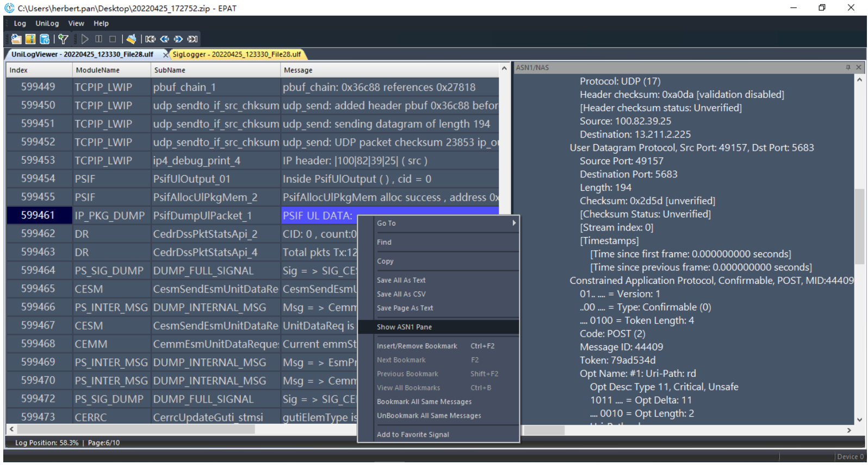Close the ASN1/NAS pane
This screenshot has width=868, height=465.
tap(859, 67)
